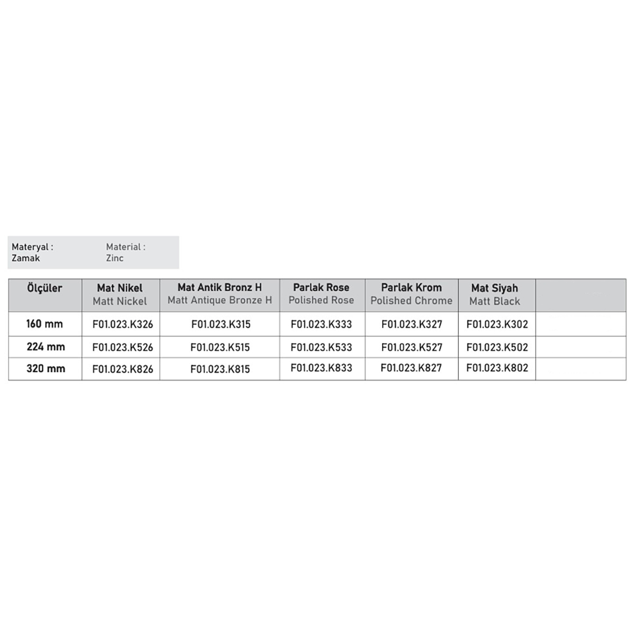Select product code F01.023.K827
Screen dimensions: 644x644
click(x=411, y=368)
